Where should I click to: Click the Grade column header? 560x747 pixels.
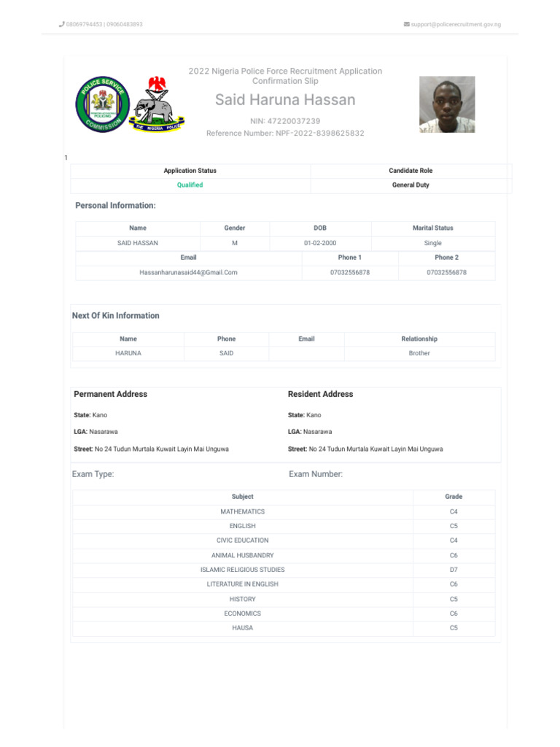pyautogui.click(x=454, y=496)
